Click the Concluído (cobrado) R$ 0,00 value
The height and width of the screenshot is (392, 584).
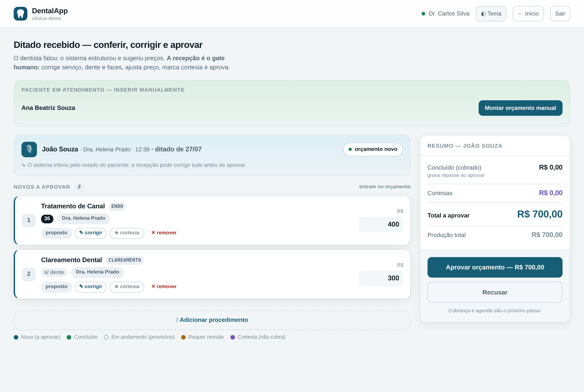[x=550, y=168]
